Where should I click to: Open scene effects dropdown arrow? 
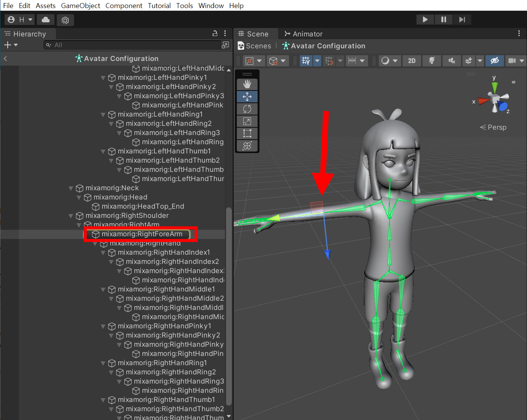pos(480,61)
